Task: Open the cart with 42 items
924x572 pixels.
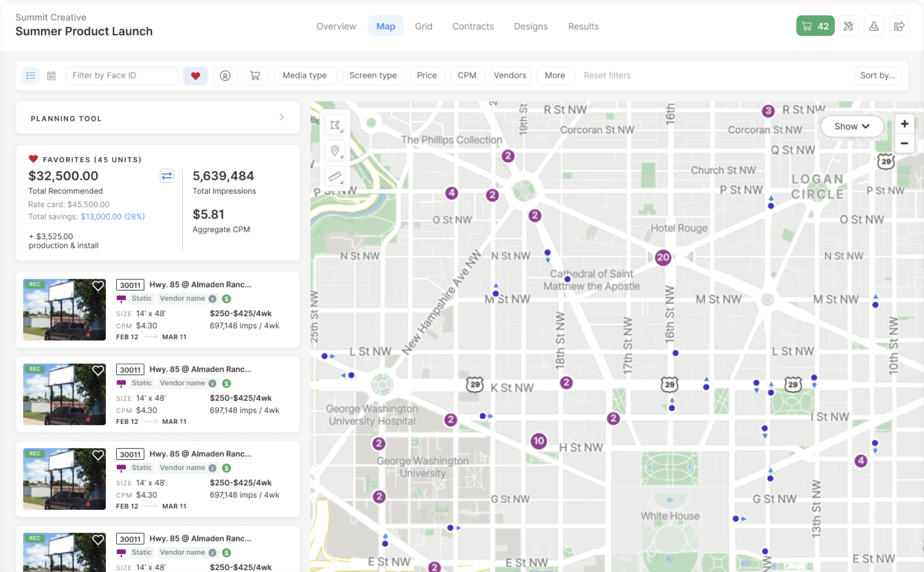Action: coord(815,26)
